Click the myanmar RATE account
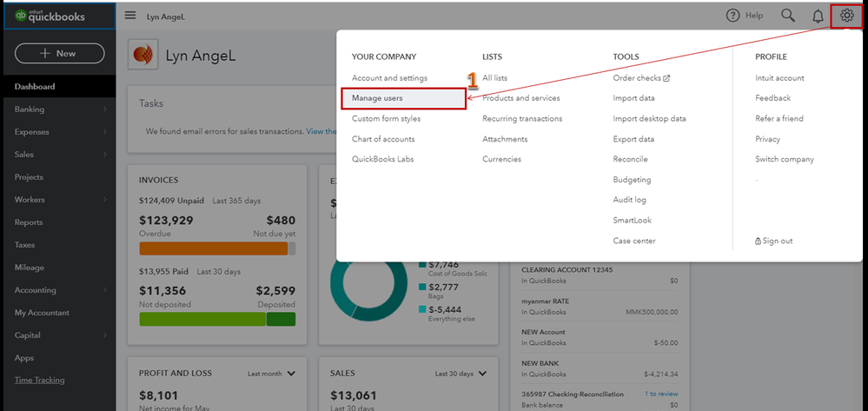The width and height of the screenshot is (868, 411). [x=546, y=302]
